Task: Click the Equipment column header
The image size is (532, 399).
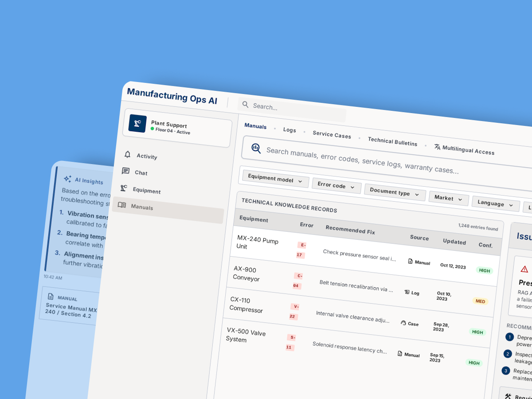Action: [x=254, y=219]
